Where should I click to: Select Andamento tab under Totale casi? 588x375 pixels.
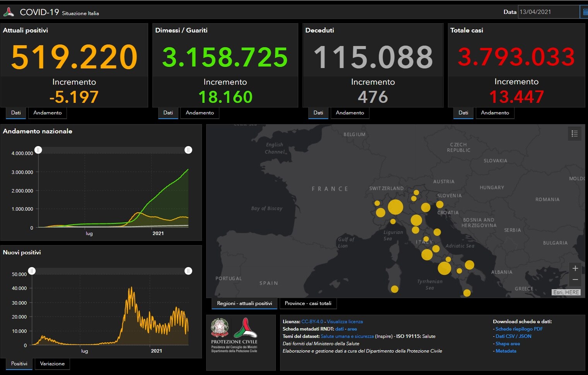coord(495,113)
